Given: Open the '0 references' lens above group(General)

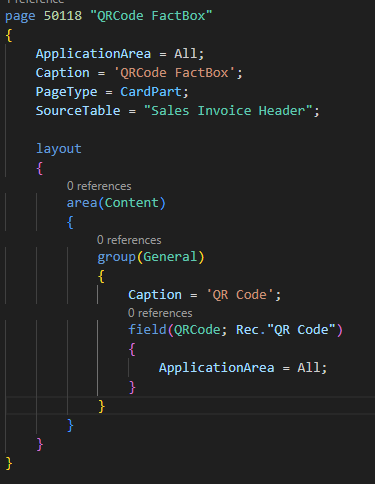Looking at the screenshot, I should coord(129,240).
